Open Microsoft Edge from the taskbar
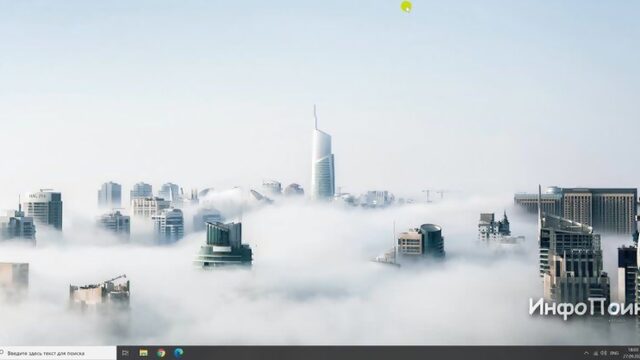 click(179, 353)
